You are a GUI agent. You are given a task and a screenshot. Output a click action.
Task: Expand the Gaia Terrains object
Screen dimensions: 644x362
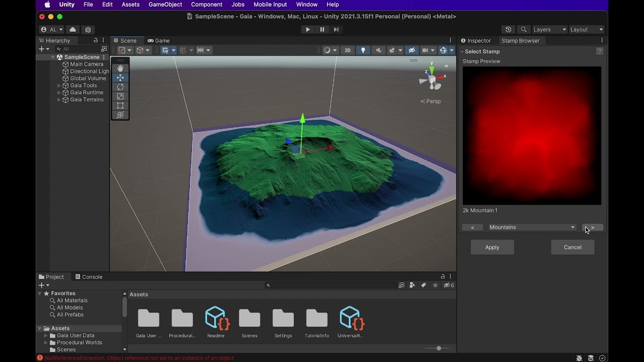pos(59,100)
